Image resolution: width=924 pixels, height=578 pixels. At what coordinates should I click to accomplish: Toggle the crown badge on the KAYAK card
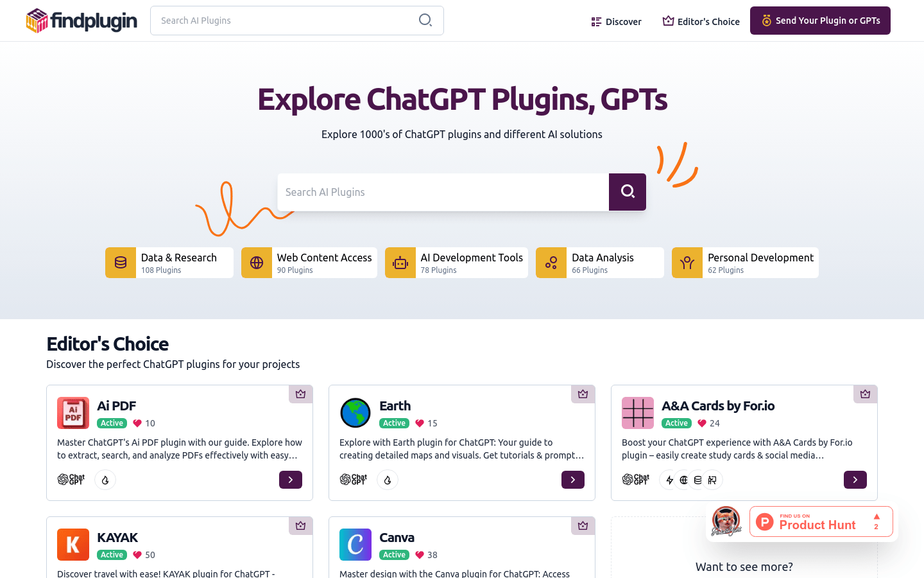(300, 525)
